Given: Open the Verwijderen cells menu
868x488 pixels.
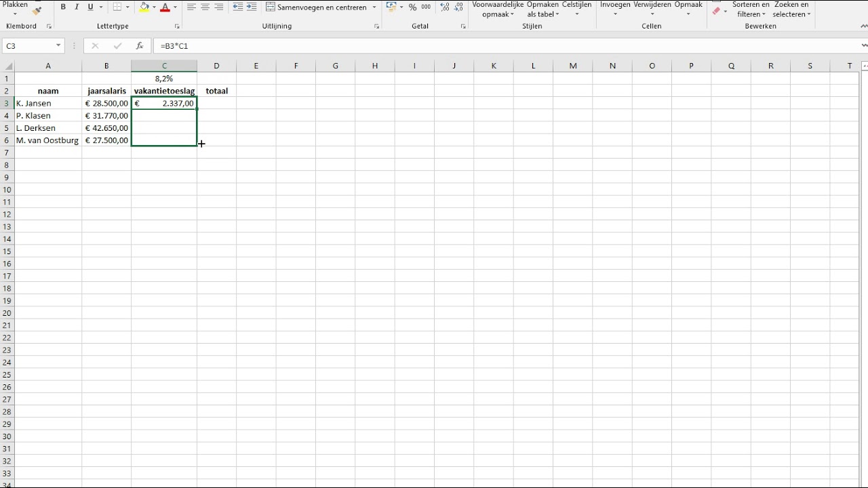Looking at the screenshot, I should 652,9.
